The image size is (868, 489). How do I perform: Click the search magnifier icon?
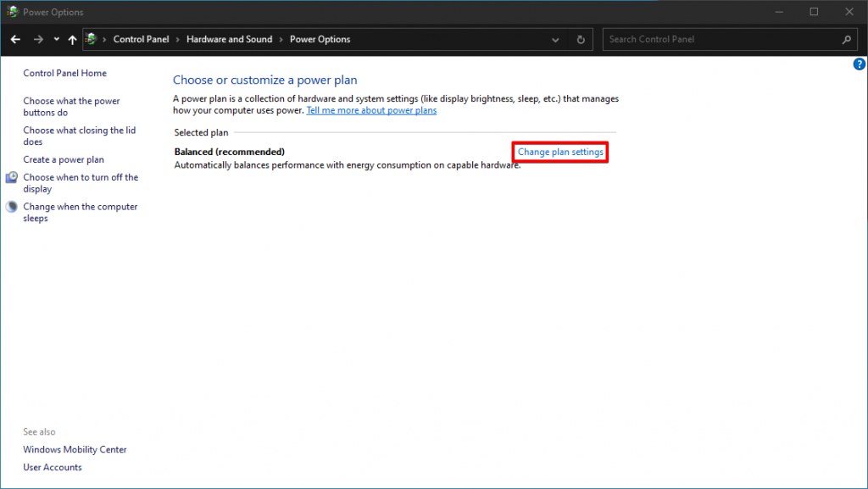point(847,40)
